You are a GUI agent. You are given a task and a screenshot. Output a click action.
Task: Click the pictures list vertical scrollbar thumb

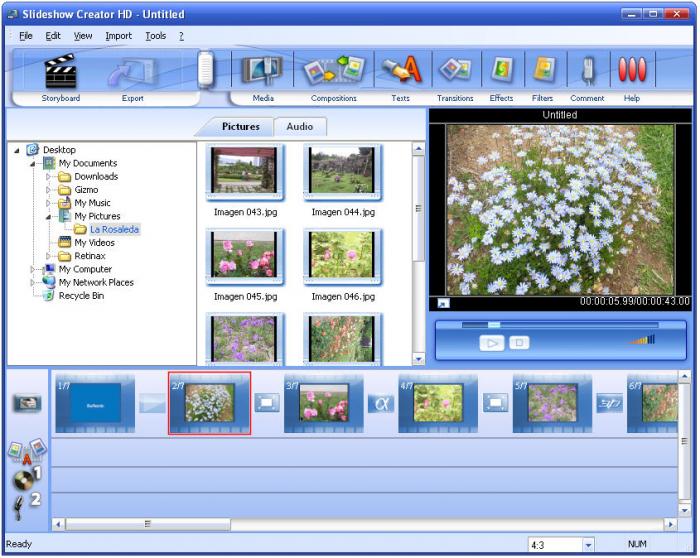(418, 208)
